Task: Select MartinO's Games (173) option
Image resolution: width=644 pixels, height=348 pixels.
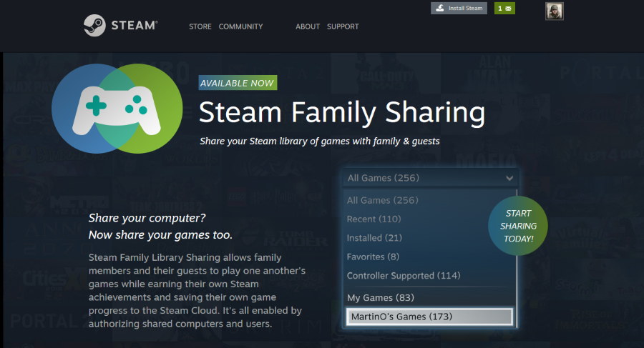Action: 429,317
